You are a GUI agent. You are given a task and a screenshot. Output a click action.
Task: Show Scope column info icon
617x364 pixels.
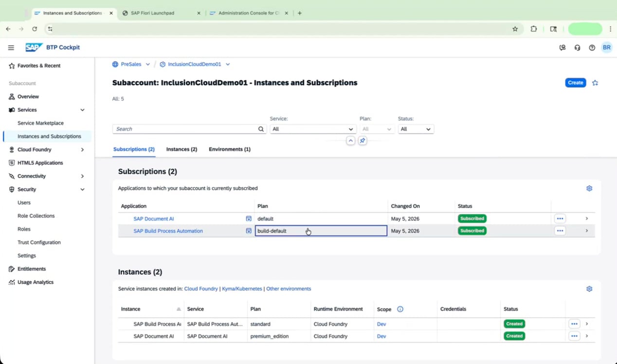tap(400, 309)
